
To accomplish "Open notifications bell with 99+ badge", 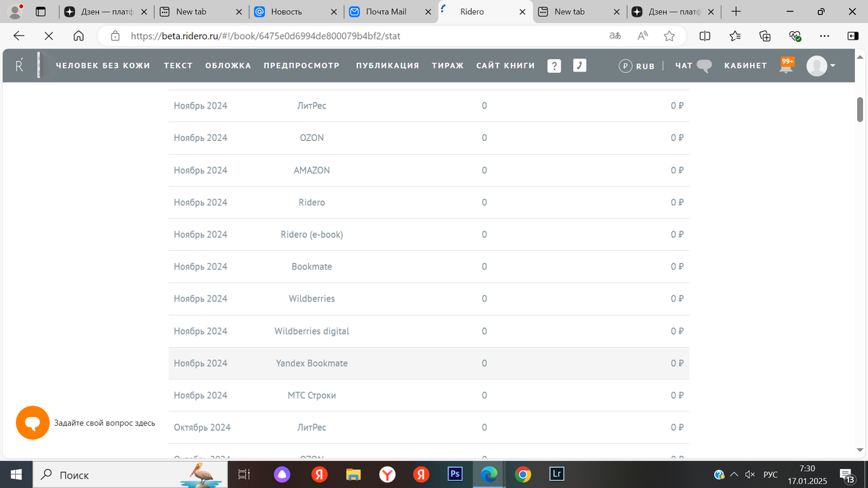I will 787,65.
